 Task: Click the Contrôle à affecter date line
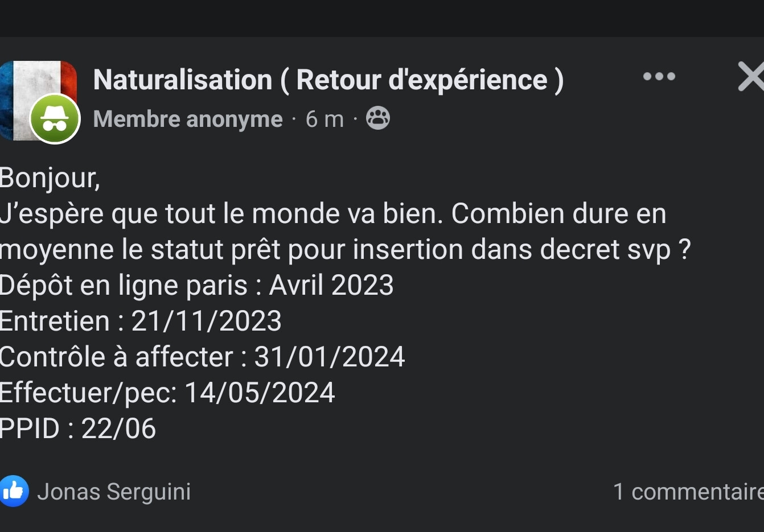click(x=203, y=357)
